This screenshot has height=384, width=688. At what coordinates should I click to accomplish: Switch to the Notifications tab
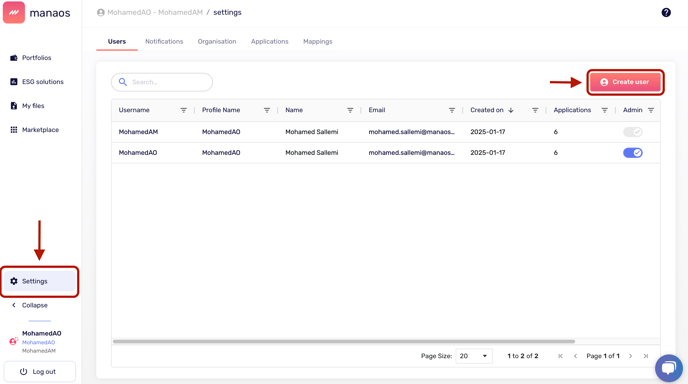point(164,41)
